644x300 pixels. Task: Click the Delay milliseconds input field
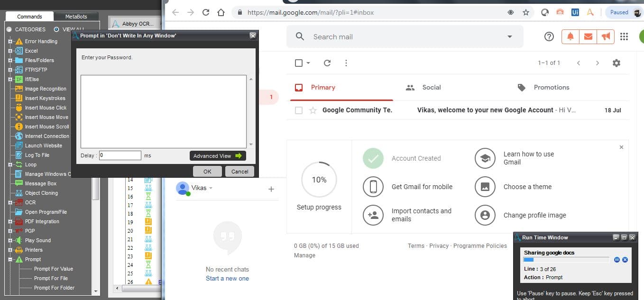point(120,155)
